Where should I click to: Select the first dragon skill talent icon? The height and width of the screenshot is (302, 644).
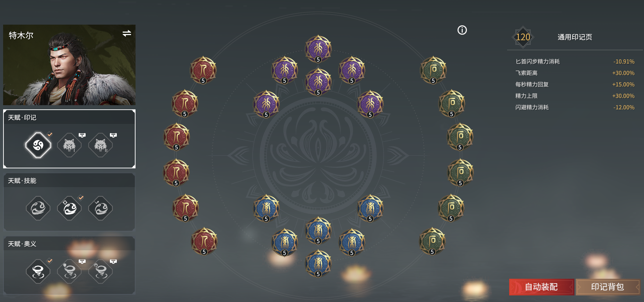pyautogui.click(x=38, y=208)
